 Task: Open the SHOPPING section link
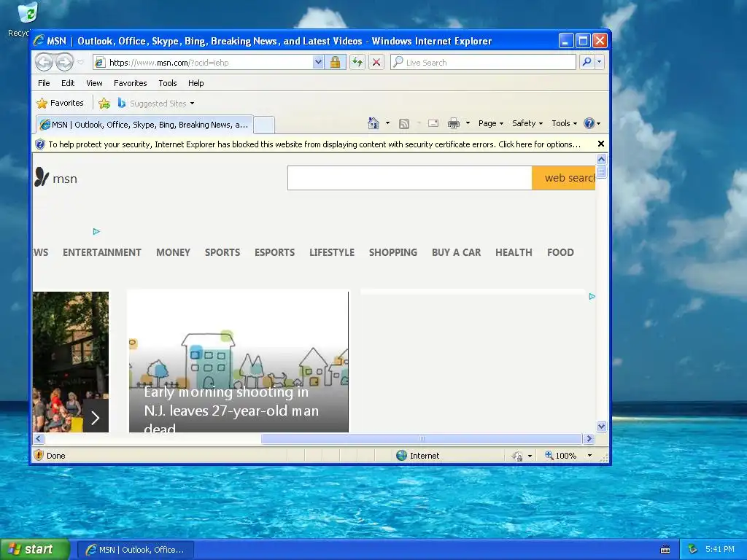click(393, 252)
